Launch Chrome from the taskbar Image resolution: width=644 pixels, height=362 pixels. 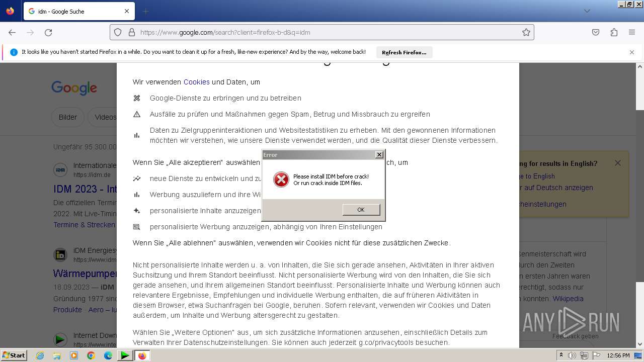91,355
